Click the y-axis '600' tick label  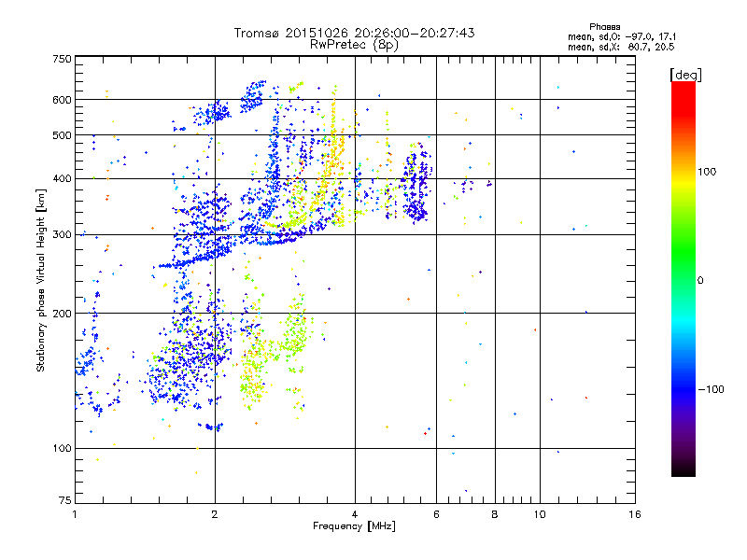62,100
